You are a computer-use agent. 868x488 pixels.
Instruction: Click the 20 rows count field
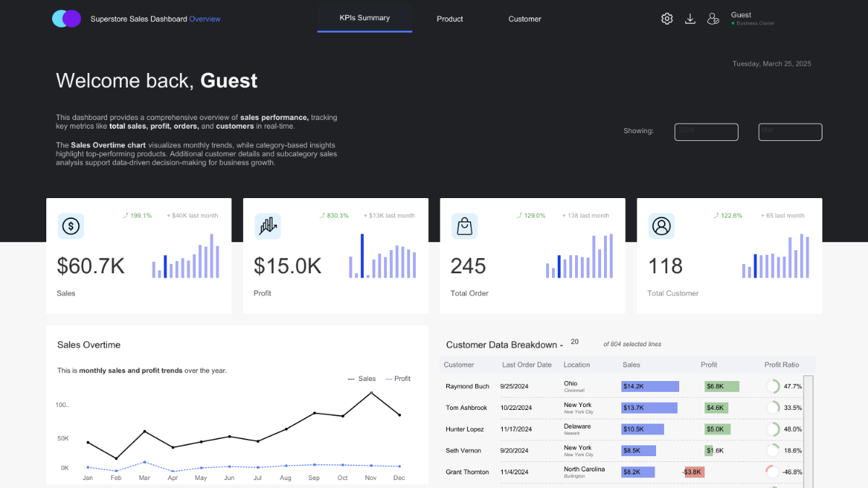tap(575, 342)
